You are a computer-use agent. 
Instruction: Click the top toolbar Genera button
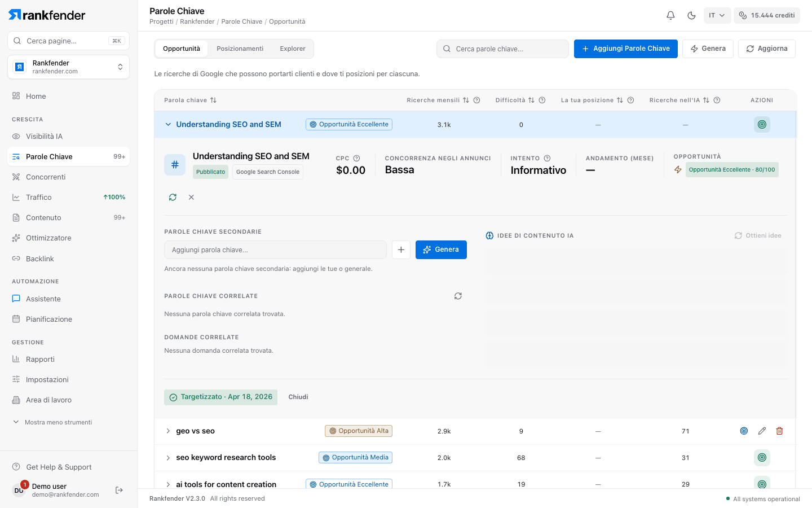pos(708,49)
